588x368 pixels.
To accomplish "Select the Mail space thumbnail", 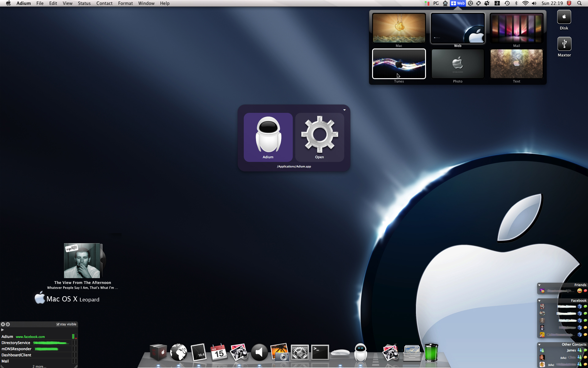I will [x=517, y=28].
